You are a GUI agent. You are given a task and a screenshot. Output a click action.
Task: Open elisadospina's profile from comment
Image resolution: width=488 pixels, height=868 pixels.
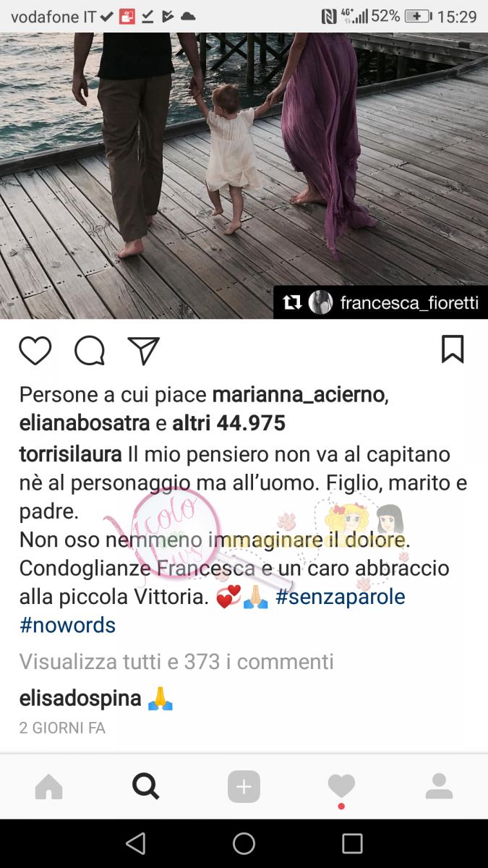[x=80, y=699]
